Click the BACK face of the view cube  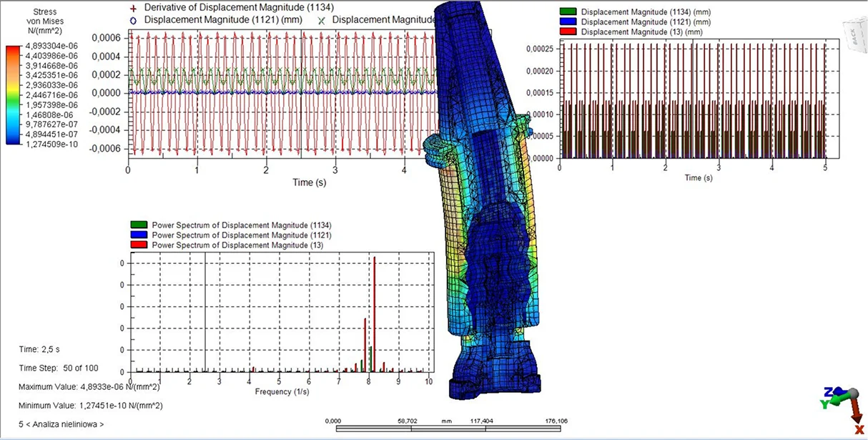coord(854,35)
